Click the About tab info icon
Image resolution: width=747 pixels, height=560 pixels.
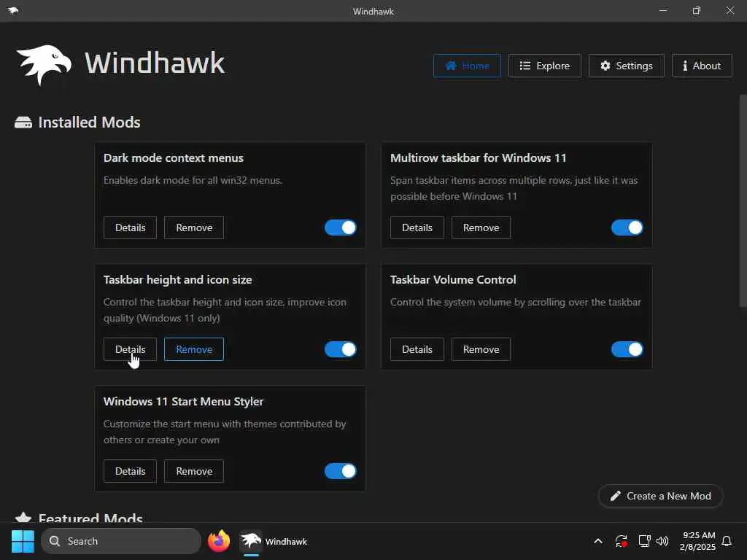pyautogui.click(x=685, y=66)
